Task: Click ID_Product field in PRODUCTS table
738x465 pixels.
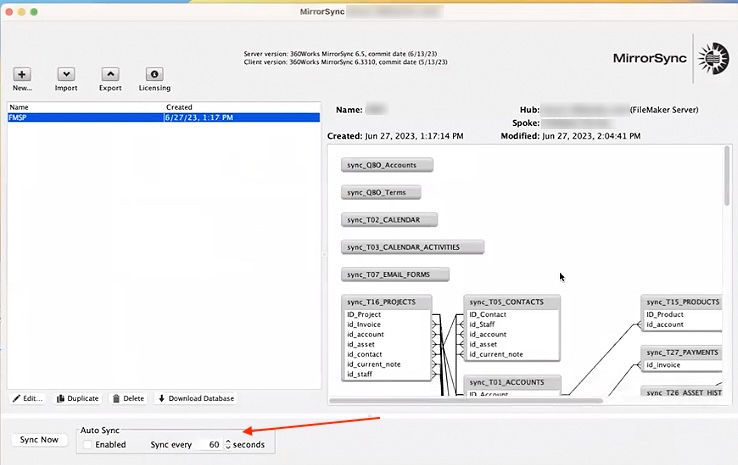Action: tap(665, 314)
